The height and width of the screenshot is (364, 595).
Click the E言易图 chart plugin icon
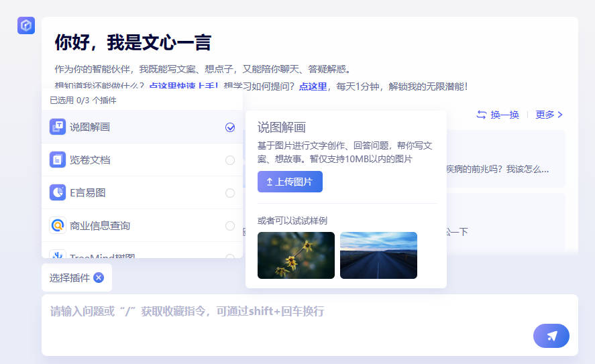(x=58, y=192)
